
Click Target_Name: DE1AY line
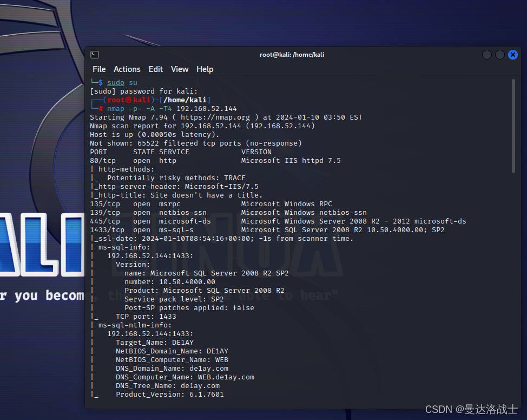(155, 343)
